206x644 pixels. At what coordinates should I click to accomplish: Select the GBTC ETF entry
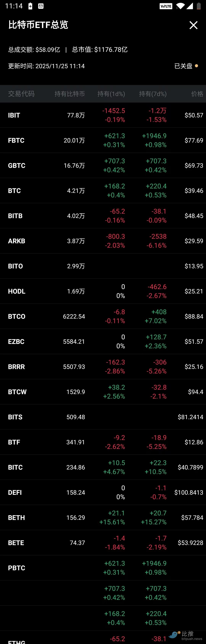click(17, 166)
